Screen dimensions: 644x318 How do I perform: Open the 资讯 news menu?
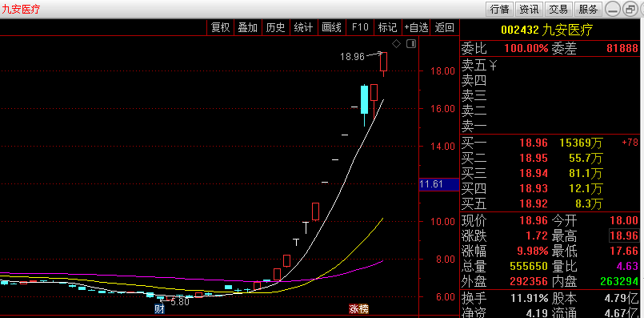[529, 9]
